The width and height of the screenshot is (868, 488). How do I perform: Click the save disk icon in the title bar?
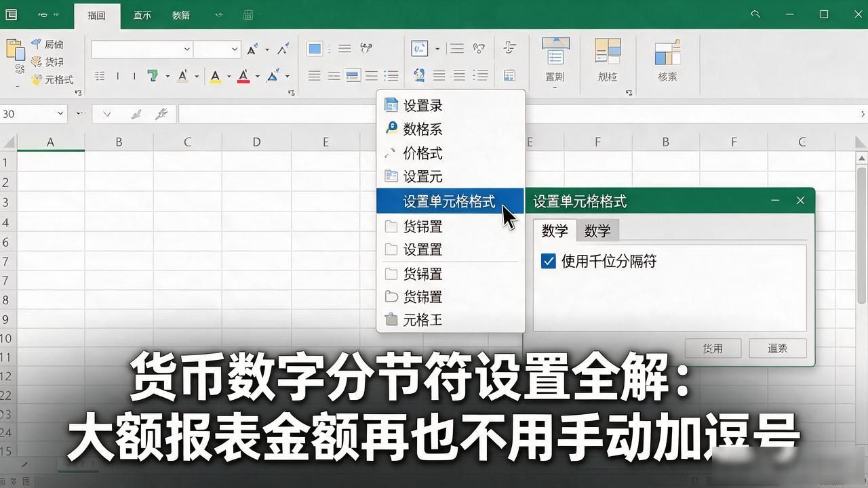[x=248, y=15]
